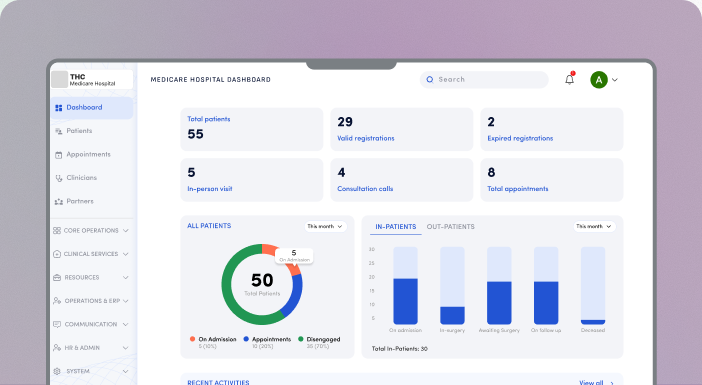702x385 pixels.
Task: Switch to the IN-PATIENTS tab
Action: [x=396, y=227]
